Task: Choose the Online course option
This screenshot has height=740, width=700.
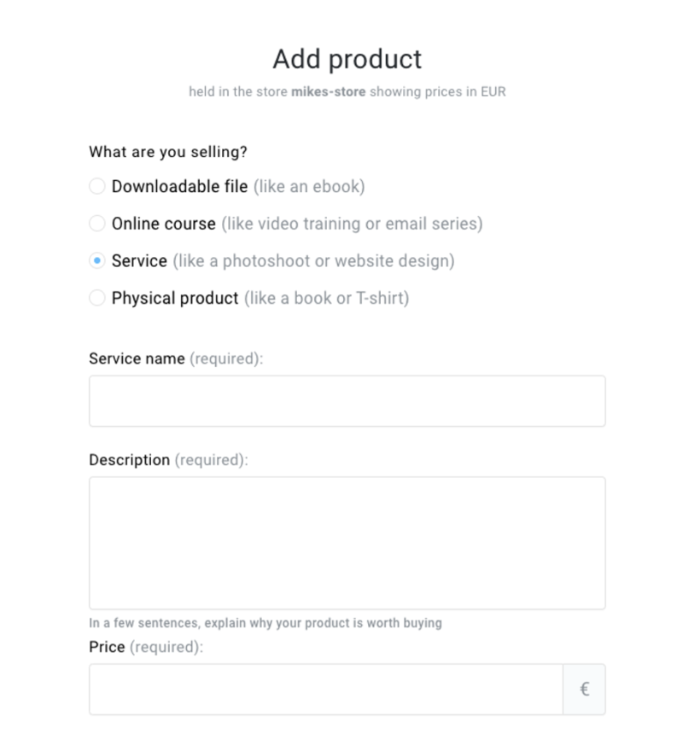Action: (x=96, y=224)
